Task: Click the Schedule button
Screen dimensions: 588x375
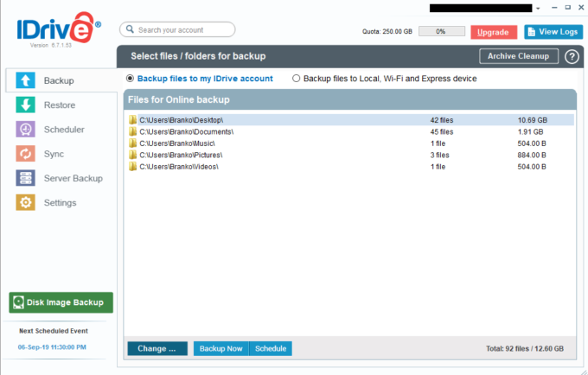Action: coord(271,348)
